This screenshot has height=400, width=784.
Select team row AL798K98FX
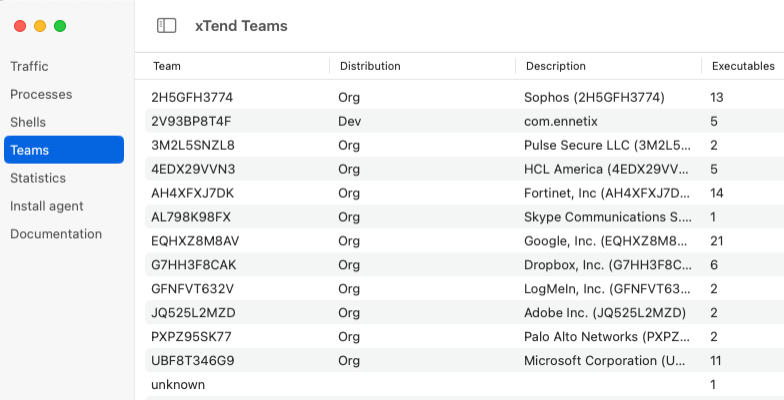tap(464, 217)
